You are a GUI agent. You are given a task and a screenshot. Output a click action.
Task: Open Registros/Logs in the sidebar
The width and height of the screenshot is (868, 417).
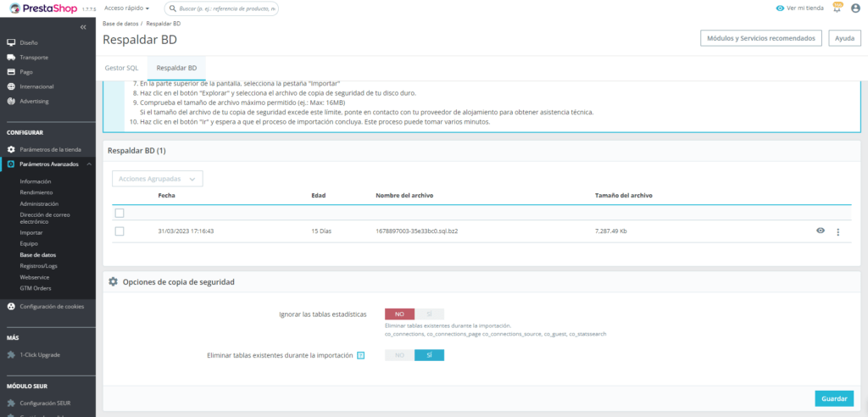pos(38,266)
